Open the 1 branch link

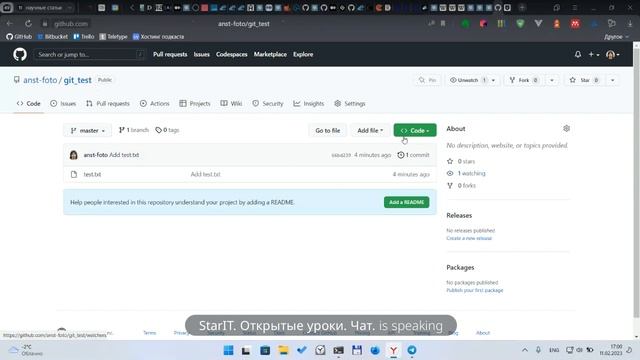click(x=133, y=130)
